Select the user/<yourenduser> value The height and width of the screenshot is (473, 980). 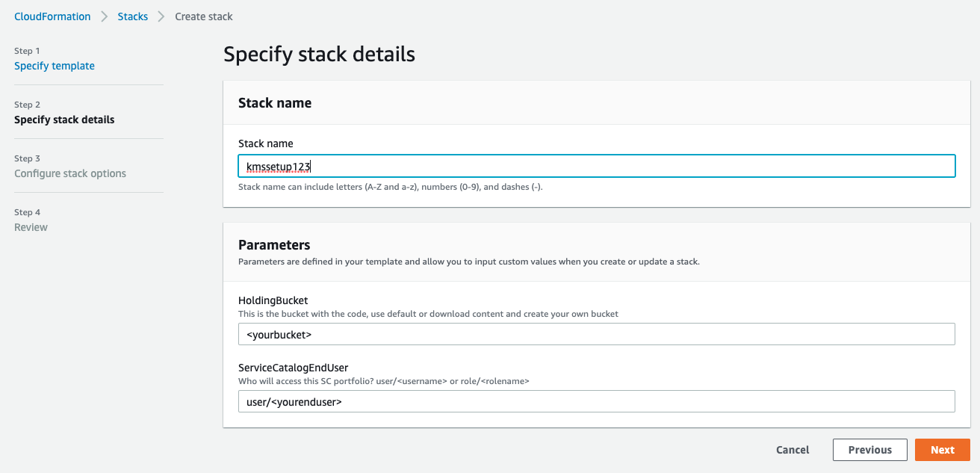click(293, 401)
